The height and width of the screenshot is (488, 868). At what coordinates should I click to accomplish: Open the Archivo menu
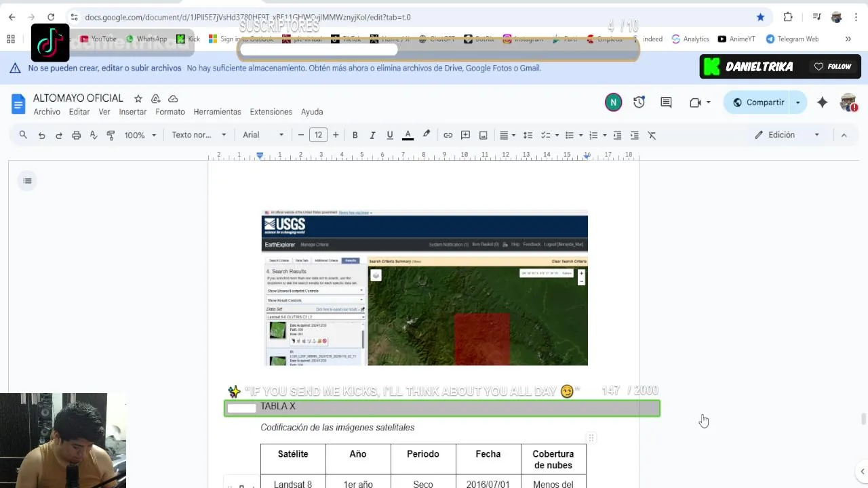click(47, 112)
